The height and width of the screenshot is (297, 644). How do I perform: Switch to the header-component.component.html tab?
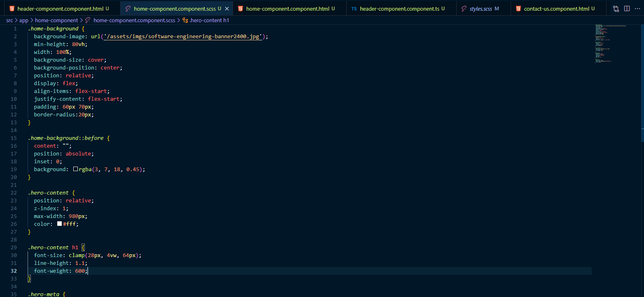pos(60,9)
